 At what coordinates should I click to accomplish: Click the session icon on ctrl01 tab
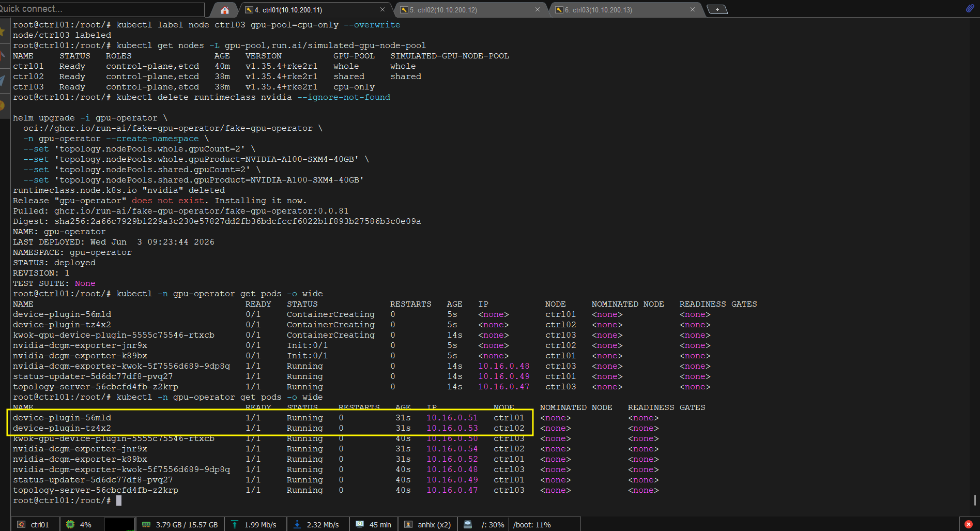coord(249,10)
